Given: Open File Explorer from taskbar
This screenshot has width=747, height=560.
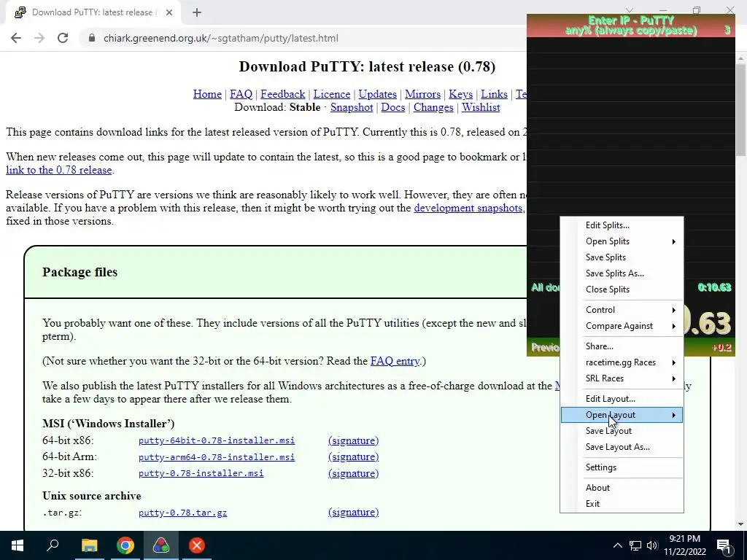Looking at the screenshot, I should 89,545.
